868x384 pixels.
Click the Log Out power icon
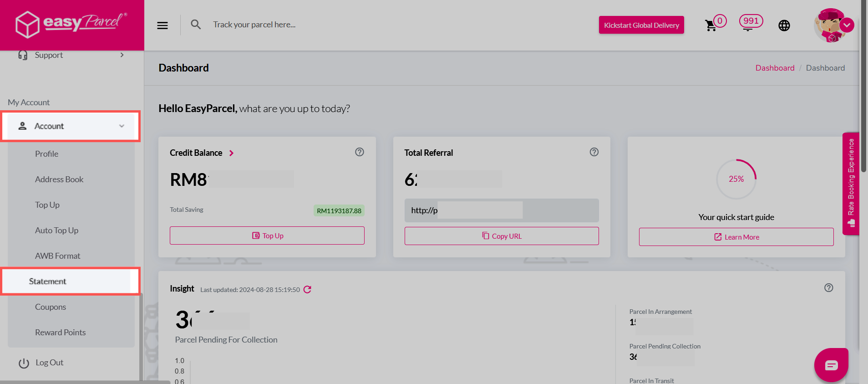click(24, 363)
